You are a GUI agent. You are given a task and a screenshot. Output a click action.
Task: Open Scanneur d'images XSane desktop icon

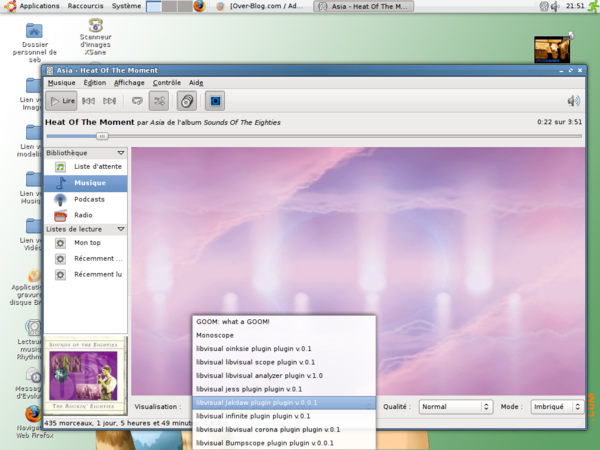click(95, 37)
